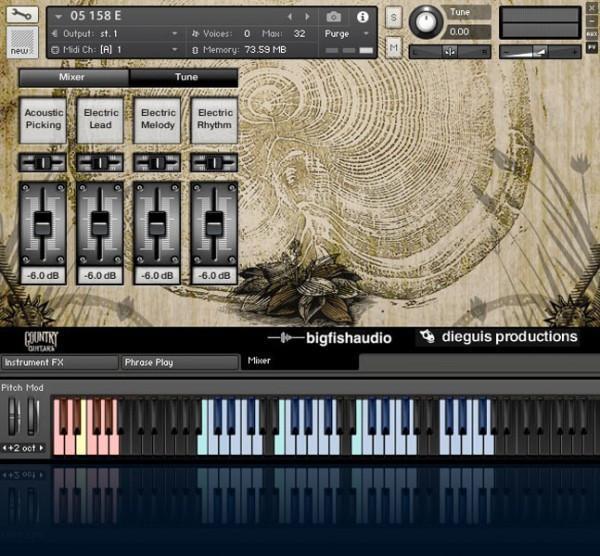Image resolution: width=600 pixels, height=556 pixels.
Task: Click the wrench edit instrument icon
Action: pyautogui.click(x=23, y=15)
